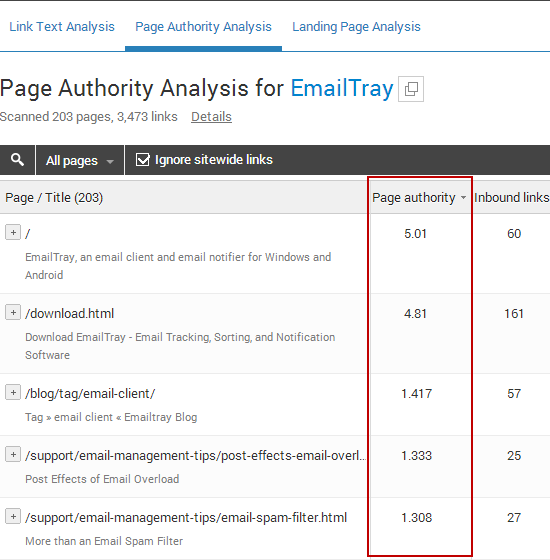Open the All pages dropdown

pyautogui.click(x=80, y=160)
